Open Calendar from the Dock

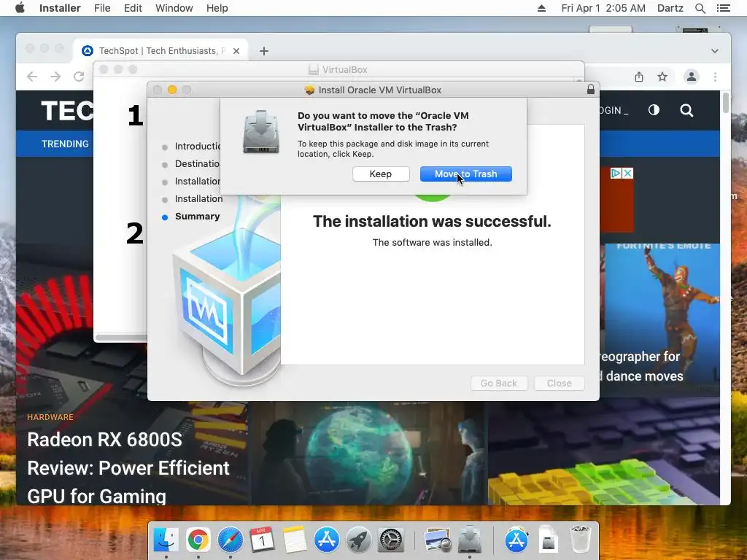[x=262, y=540]
